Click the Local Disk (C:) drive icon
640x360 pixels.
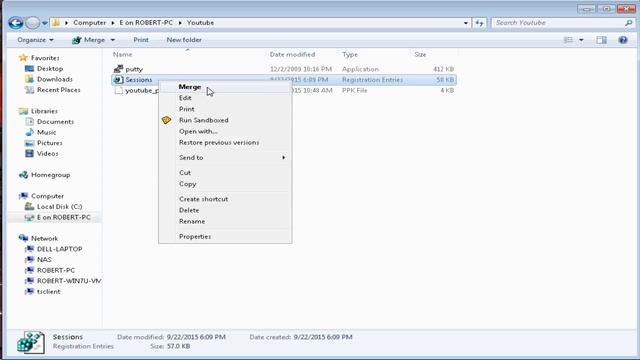(29, 207)
